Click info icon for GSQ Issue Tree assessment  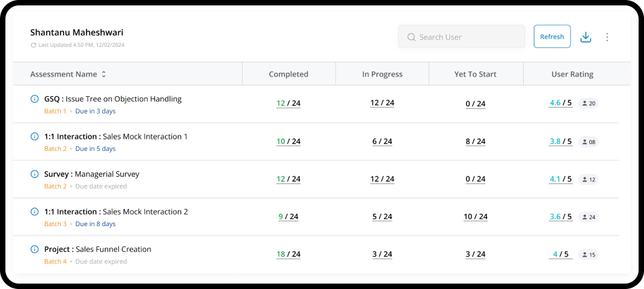(35, 99)
